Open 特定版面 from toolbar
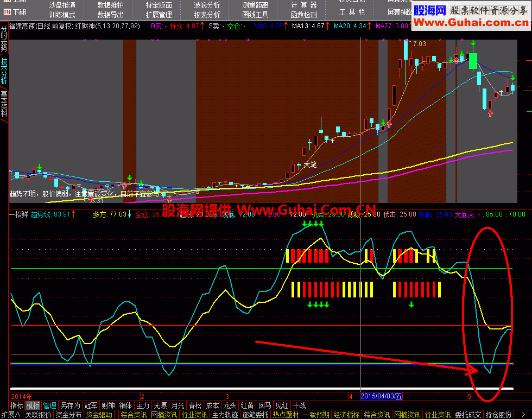The height and width of the screenshot is (419, 532). (159, 5)
